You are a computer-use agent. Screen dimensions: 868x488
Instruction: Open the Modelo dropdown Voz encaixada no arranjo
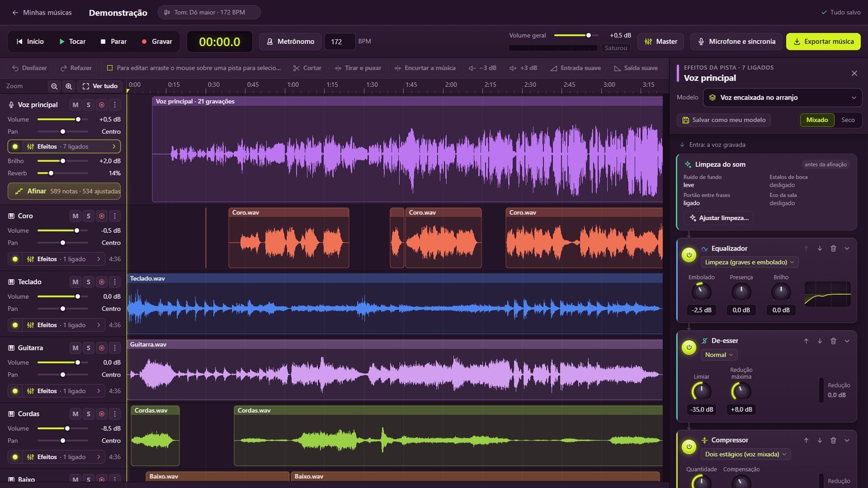tap(782, 98)
